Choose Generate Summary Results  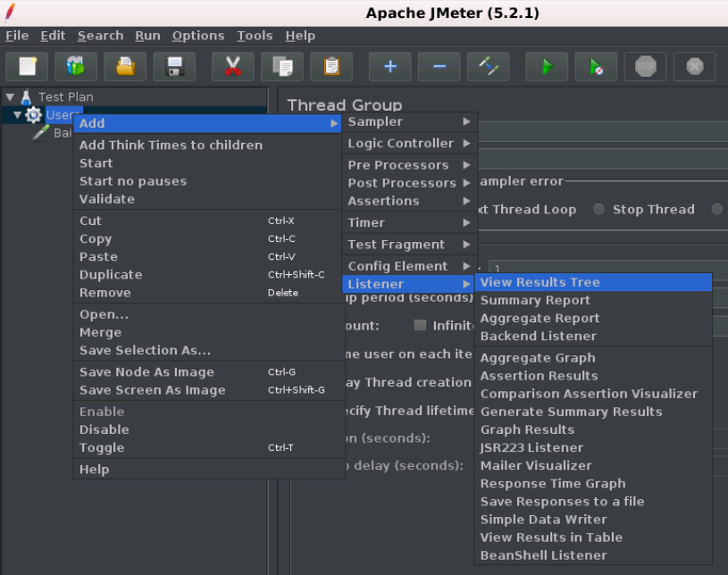point(593,412)
